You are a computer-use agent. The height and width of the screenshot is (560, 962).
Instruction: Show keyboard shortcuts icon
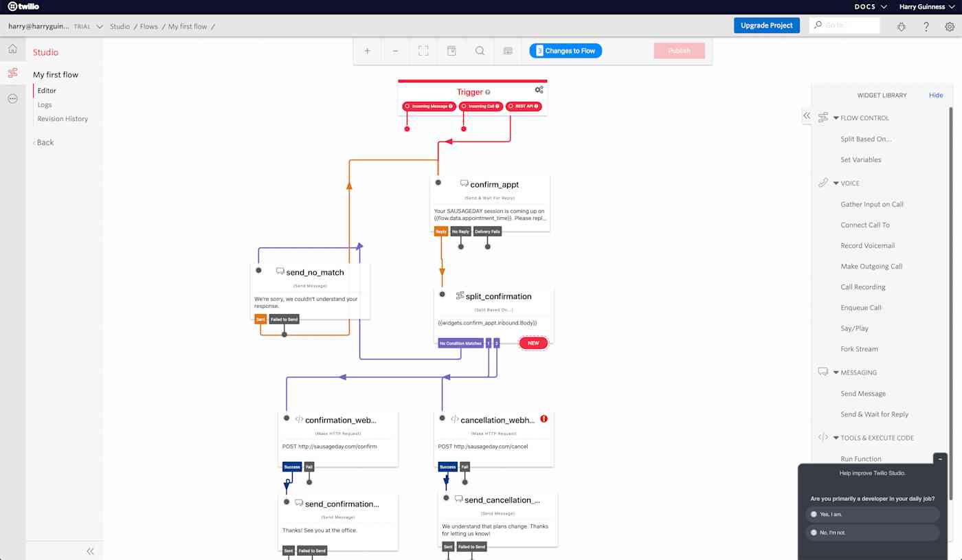click(508, 51)
